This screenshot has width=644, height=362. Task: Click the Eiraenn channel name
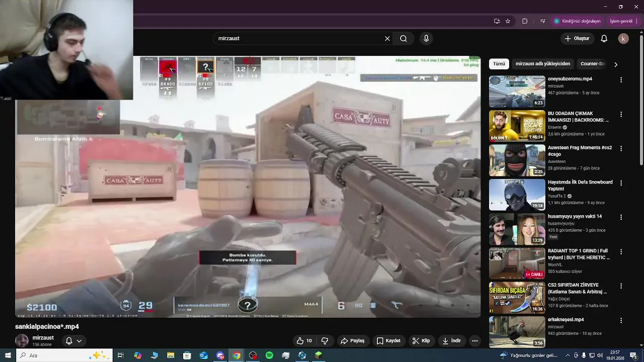pos(555,127)
